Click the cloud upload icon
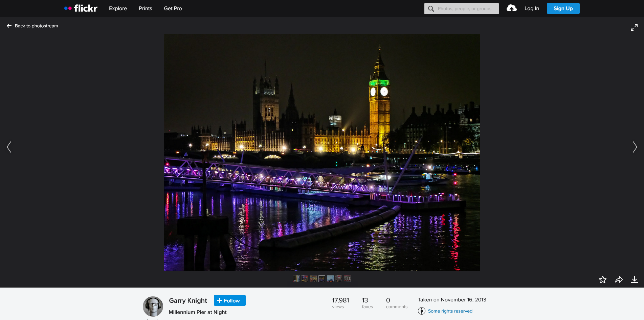The image size is (644, 320). click(x=511, y=8)
